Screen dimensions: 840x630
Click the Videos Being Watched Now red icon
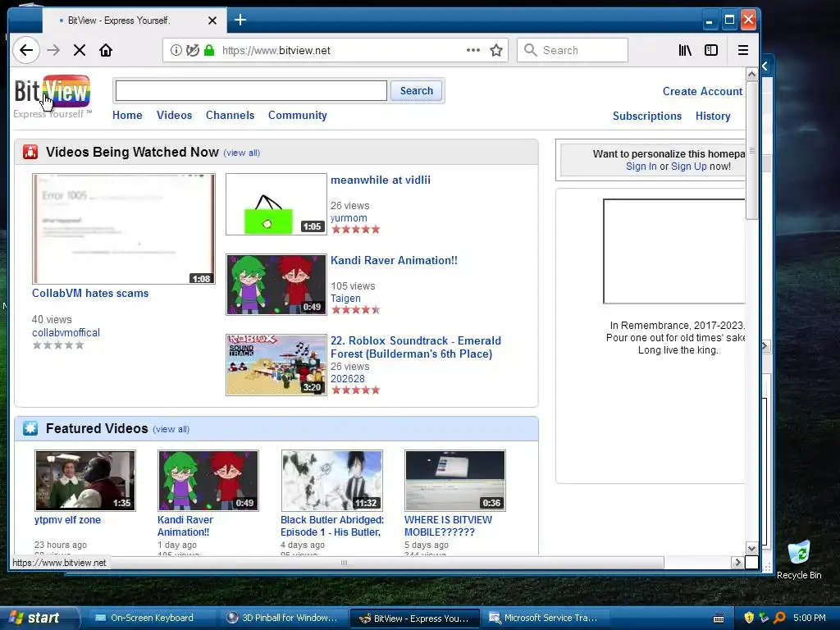pyautogui.click(x=30, y=152)
